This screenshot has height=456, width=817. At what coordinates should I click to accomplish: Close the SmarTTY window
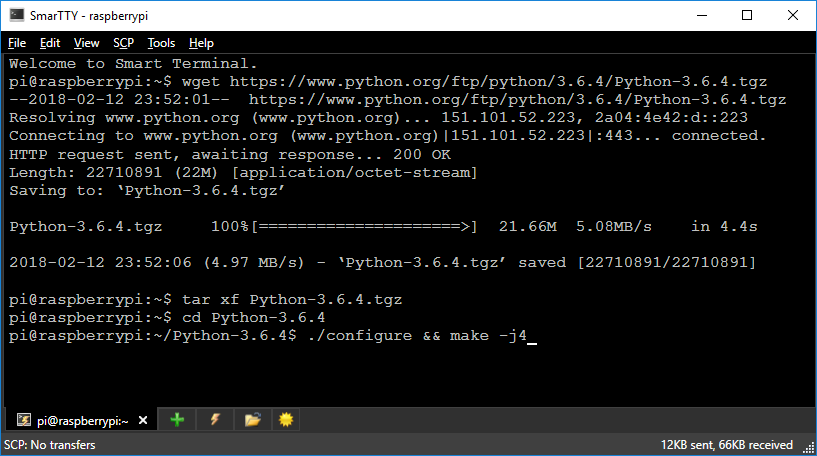coord(793,15)
